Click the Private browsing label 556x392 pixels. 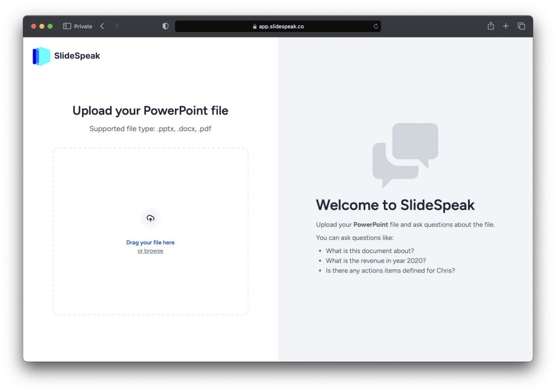(83, 26)
